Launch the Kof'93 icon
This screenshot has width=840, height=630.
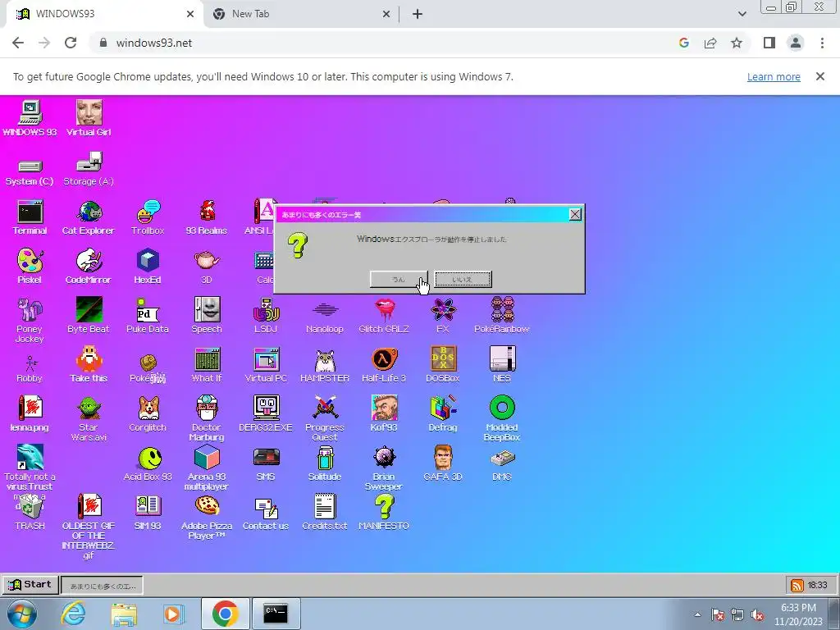coord(384,414)
